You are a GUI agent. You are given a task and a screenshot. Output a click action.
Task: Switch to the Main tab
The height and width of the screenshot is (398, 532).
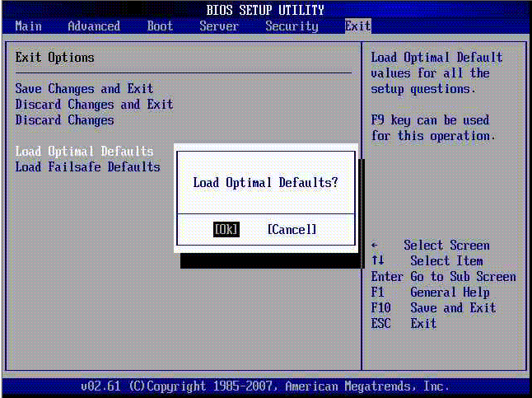coord(28,26)
